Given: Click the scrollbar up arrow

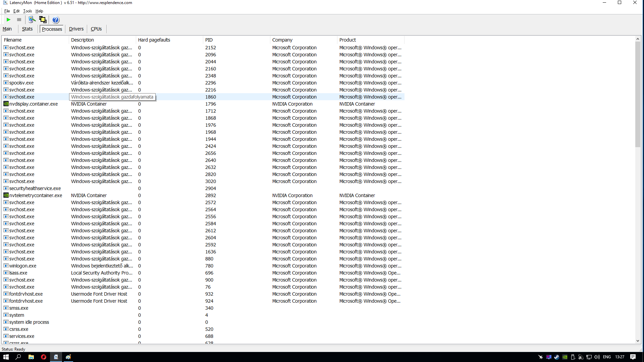Looking at the screenshot, I should tap(638, 39).
